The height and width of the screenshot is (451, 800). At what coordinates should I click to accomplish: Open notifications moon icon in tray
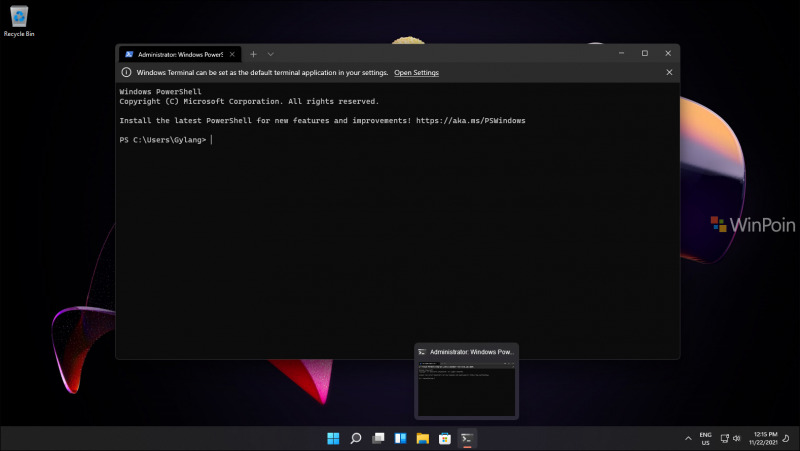[786, 438]
